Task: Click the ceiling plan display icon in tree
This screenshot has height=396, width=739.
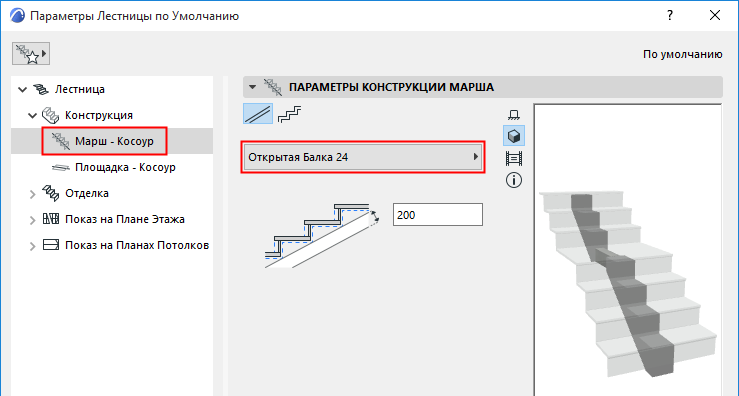Action: click(51, 245)
